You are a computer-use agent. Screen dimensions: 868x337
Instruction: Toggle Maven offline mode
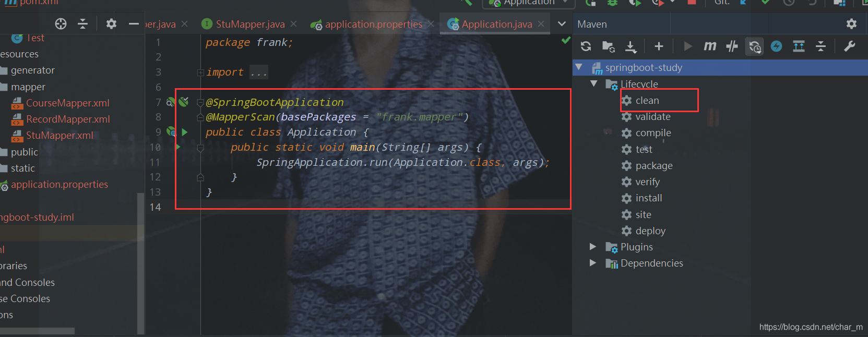732,46
